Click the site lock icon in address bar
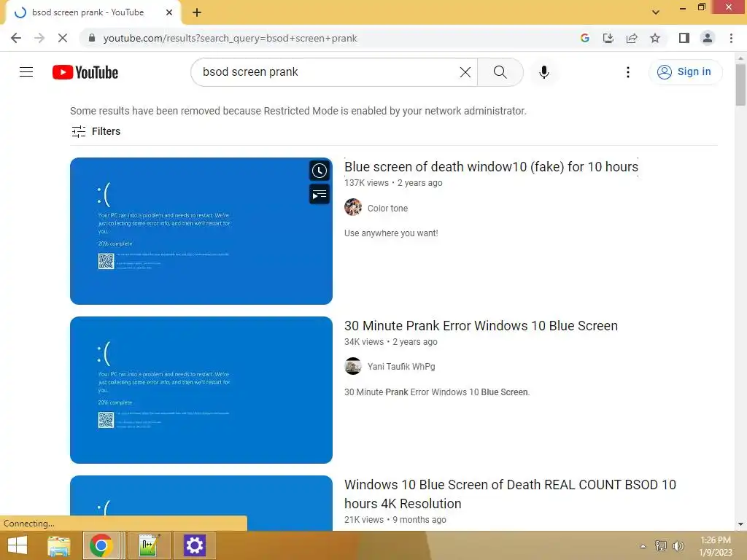The width and height of the screenshot is (747, 560). tap(92, 38)
